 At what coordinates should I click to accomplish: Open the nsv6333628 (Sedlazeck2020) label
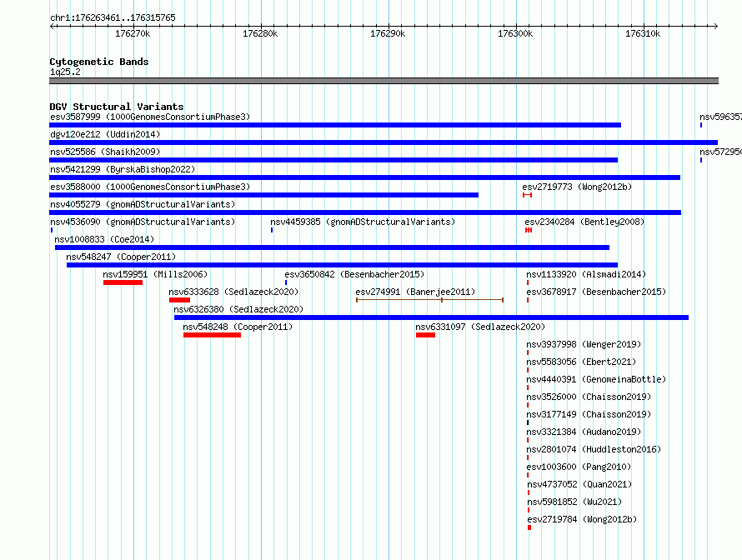(x=233, y=292)
